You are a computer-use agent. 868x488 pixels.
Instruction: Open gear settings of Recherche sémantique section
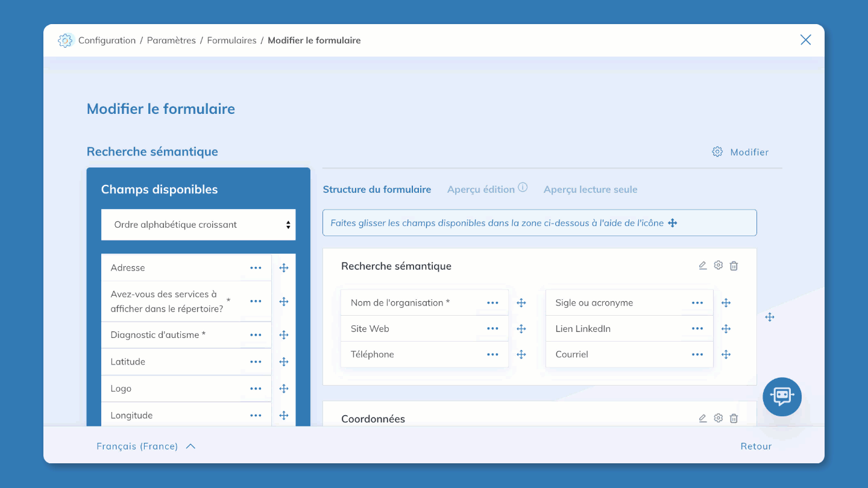(718, 266)
